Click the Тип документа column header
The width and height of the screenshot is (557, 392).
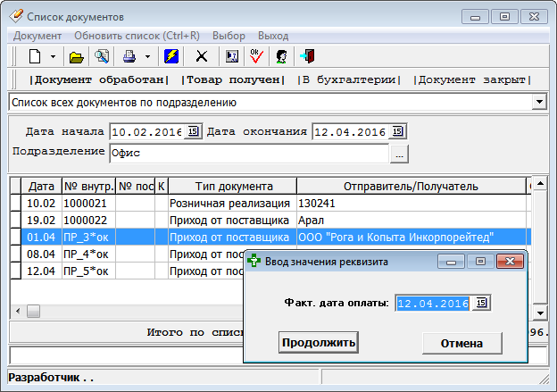[233, 187]
